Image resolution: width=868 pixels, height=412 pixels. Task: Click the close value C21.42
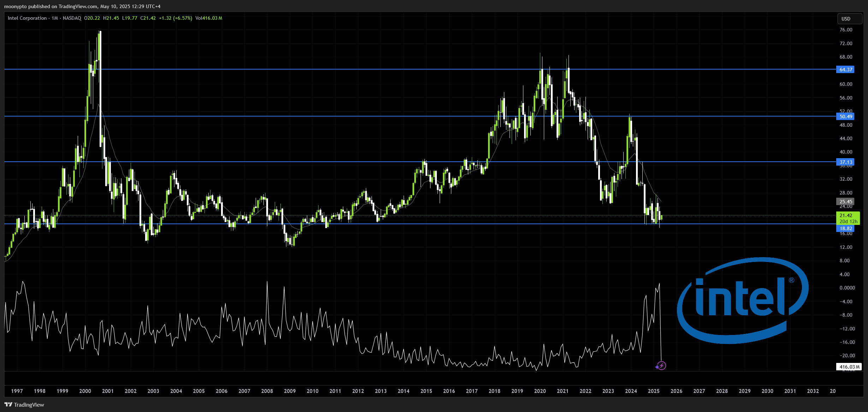coord(148,18)
